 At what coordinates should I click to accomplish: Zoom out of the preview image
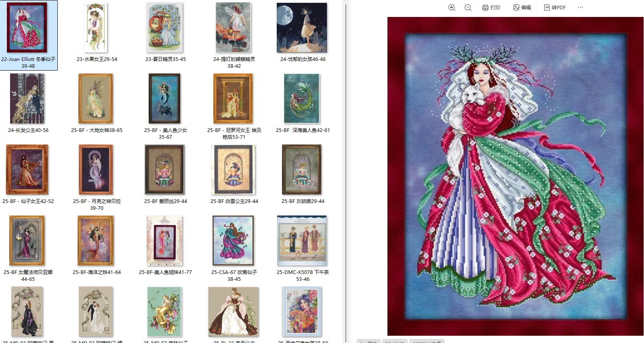[468, 8]
